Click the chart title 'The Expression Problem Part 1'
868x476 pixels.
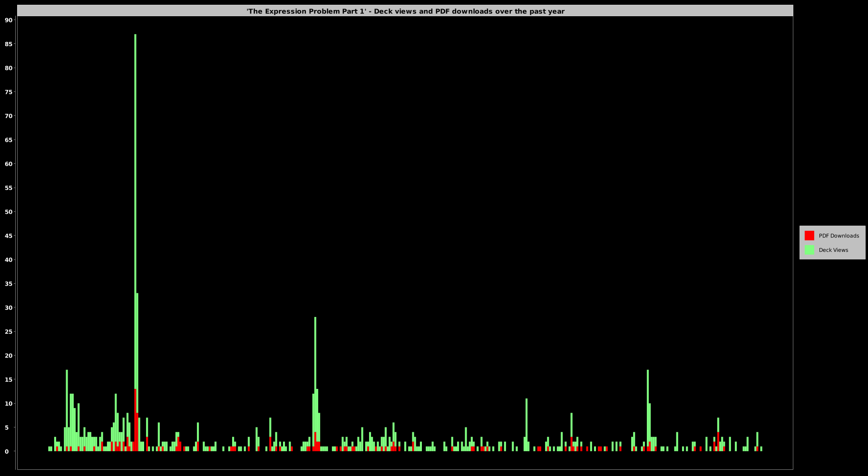(x=405, y=11)
